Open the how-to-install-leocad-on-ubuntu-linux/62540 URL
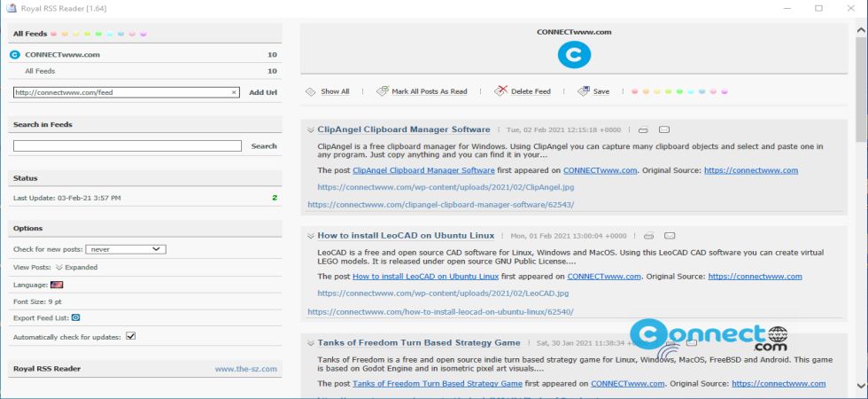 click(441, 312)
